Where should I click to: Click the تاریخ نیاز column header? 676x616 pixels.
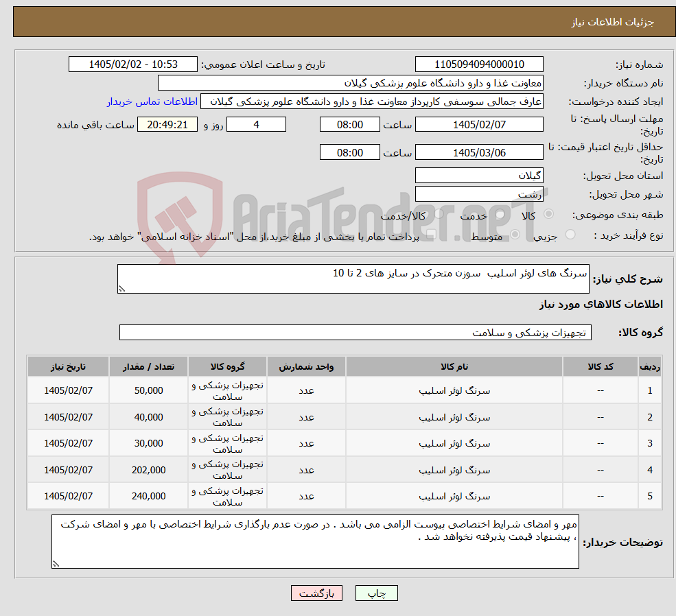pos(68,366)
